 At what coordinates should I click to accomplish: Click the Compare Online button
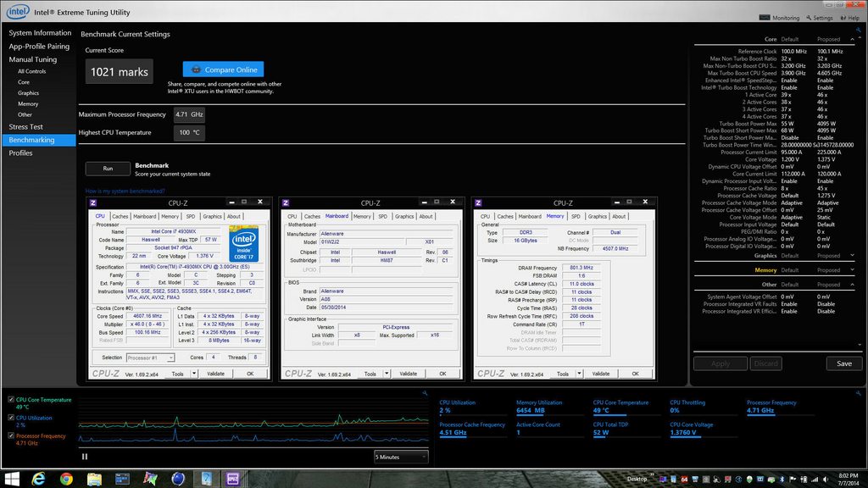(x=223, y=69)
